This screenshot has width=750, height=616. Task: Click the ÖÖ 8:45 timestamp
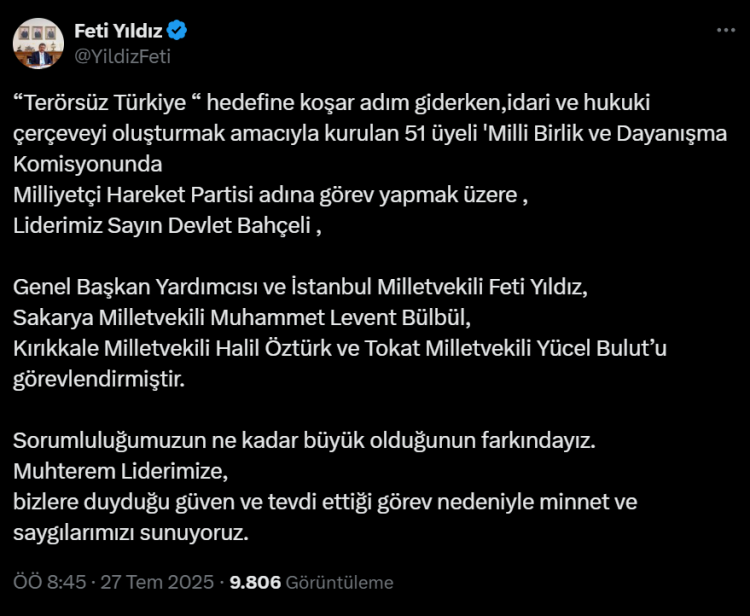click(x=42, y=582)
